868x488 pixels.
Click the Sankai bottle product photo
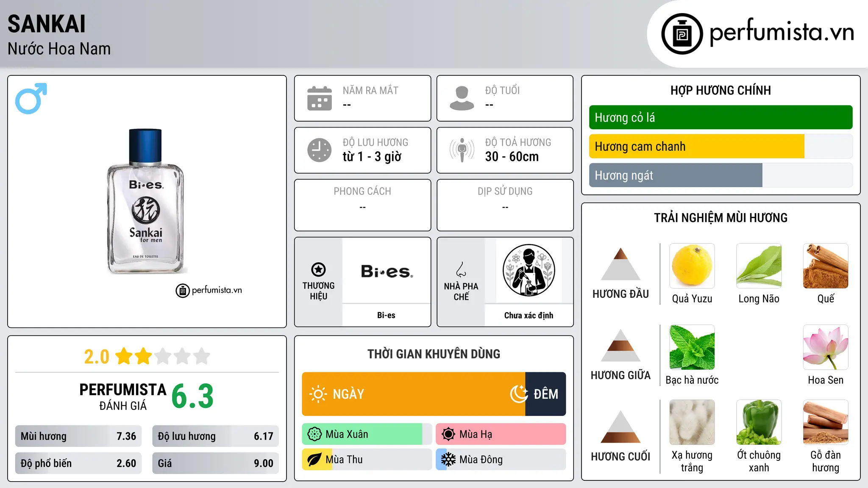[x=146, y=201]
